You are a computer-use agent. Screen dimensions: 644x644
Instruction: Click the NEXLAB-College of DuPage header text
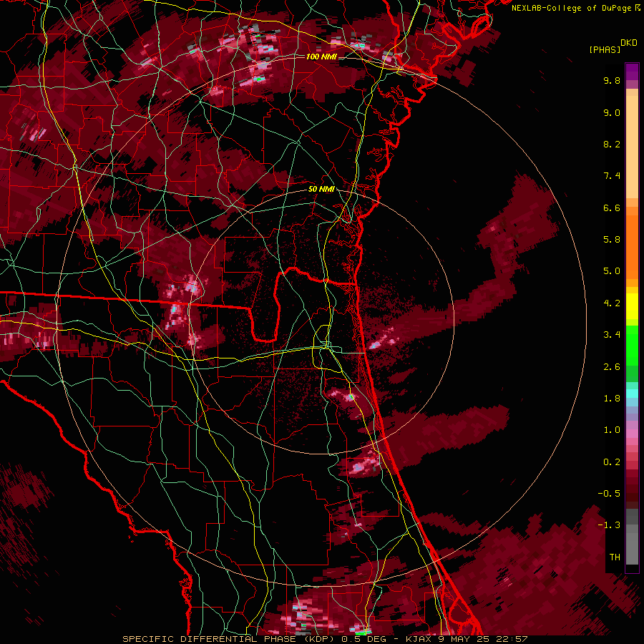(572, 8)
